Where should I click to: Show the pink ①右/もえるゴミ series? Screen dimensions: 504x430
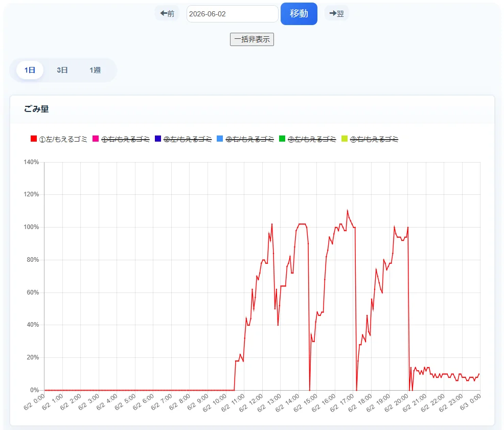pyautogui.click(x=96, y=139)
